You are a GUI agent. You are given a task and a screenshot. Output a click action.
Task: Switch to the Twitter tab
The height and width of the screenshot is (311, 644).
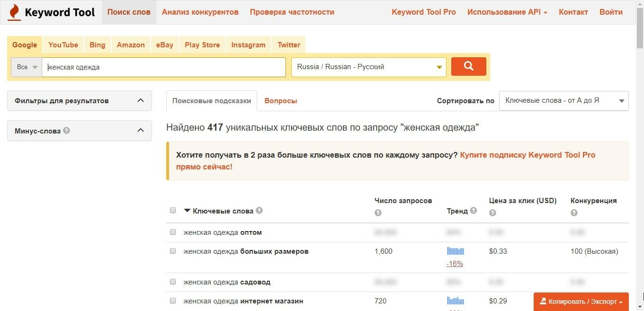tap(289, 45)
